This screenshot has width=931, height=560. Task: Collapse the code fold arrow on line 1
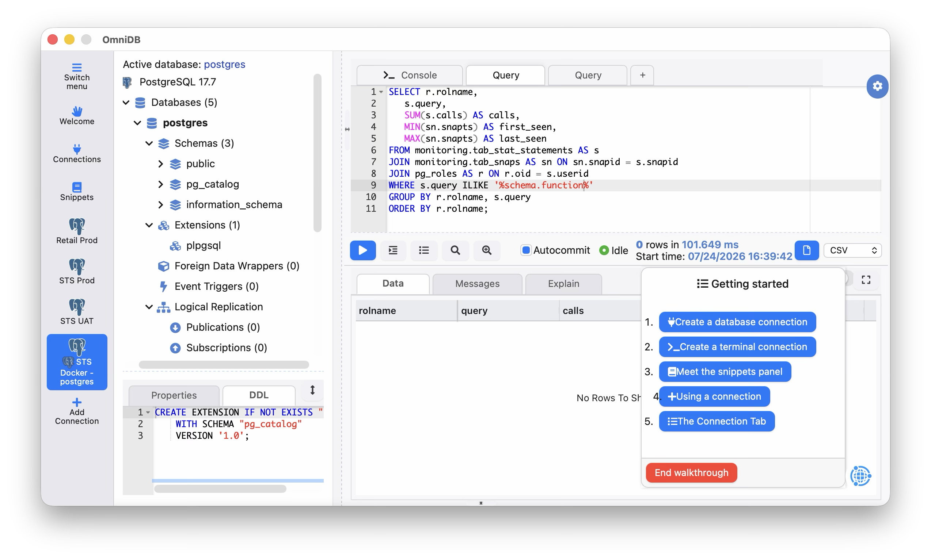[x=381, y=92]
